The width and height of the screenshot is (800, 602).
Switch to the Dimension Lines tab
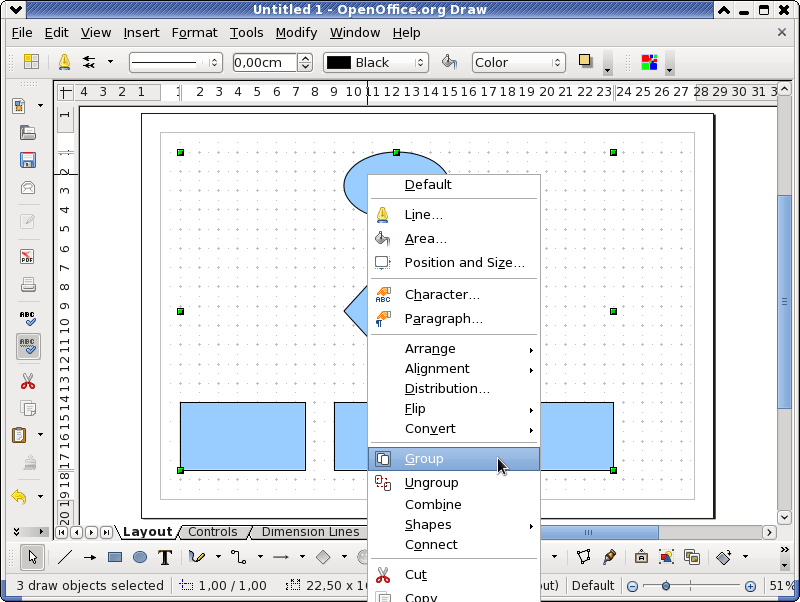310,532
